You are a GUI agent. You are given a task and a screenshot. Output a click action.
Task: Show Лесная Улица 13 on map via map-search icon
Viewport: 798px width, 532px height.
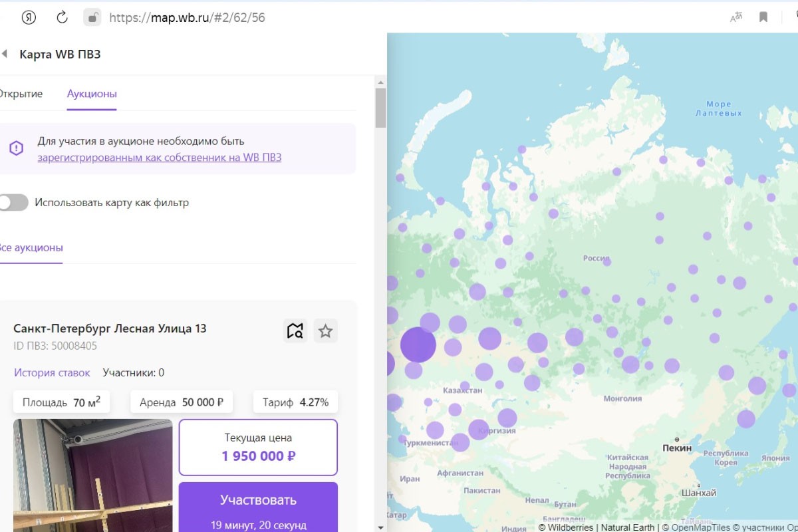click(295, 331)
